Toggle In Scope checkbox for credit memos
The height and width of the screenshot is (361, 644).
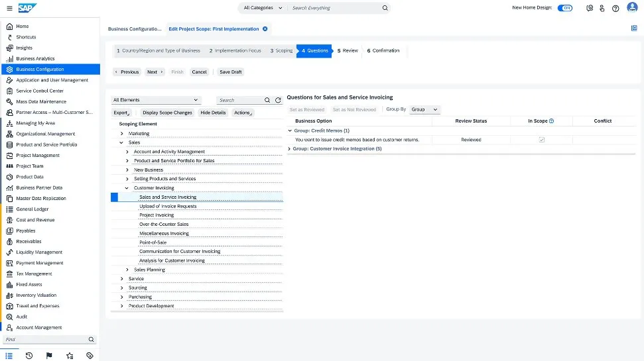click(x=542, y=140)
